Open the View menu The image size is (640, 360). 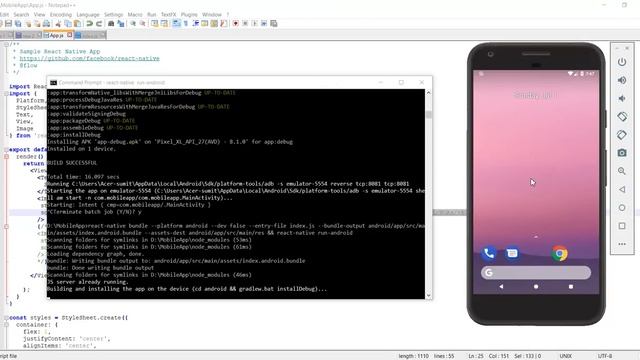(x=40, y=15)
